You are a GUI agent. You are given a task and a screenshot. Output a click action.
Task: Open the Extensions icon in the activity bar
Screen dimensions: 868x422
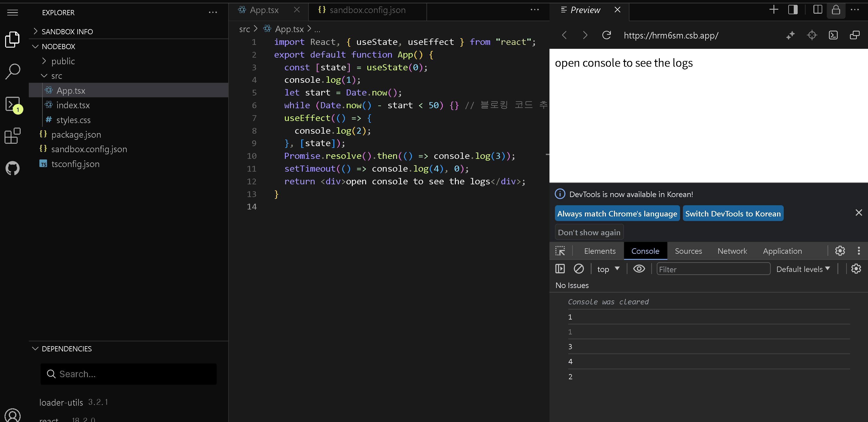[13, 136]
